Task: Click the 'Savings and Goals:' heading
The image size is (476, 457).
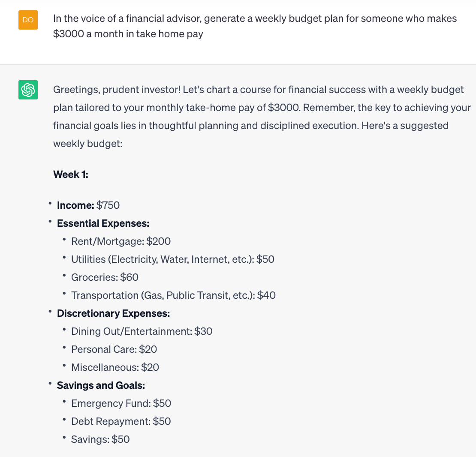Action: pos(101,385)
